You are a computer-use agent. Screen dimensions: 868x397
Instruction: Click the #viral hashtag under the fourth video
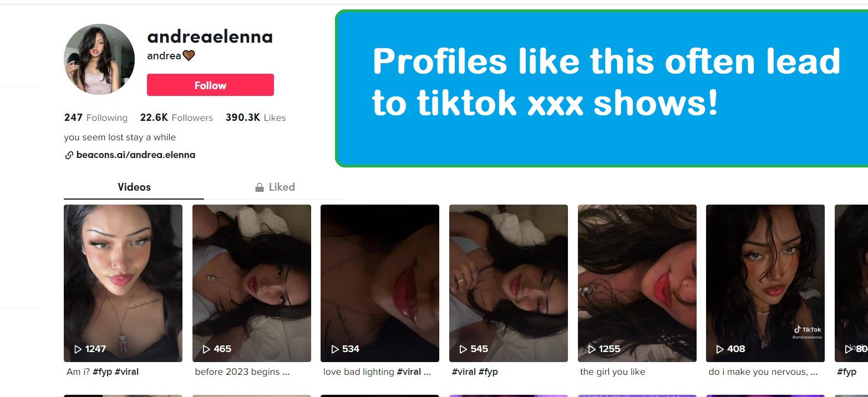click(464, 372)
